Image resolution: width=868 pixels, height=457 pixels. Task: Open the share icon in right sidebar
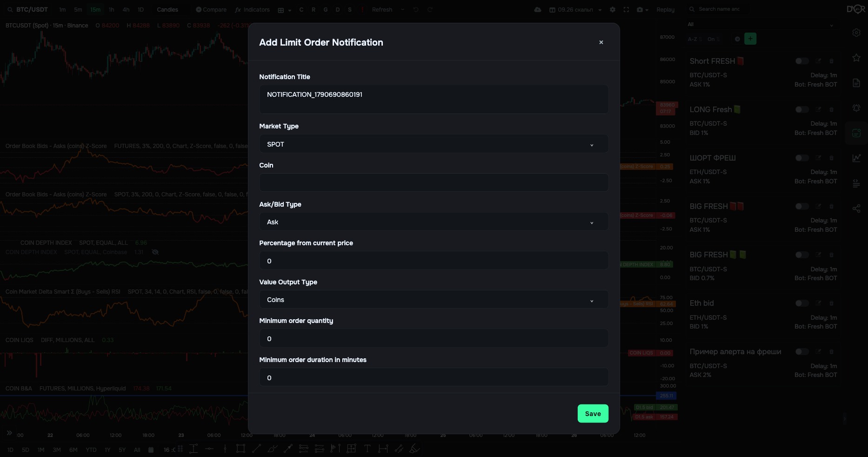point(856,208)
